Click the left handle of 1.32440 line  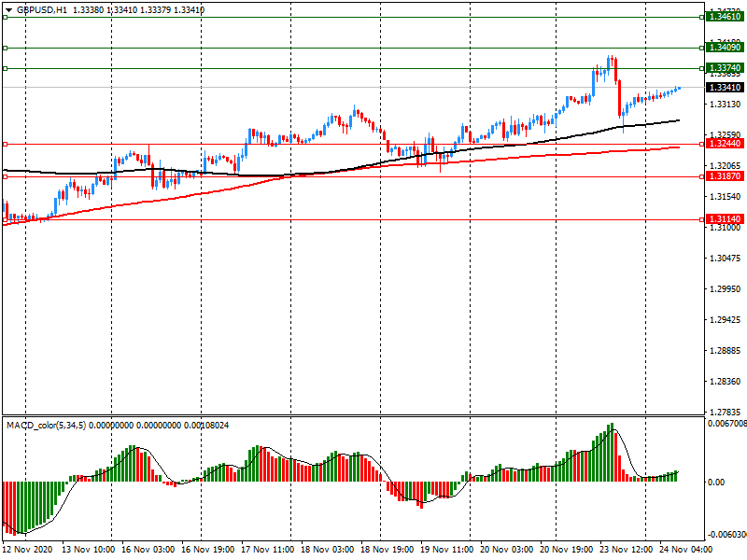coord(5,144)
